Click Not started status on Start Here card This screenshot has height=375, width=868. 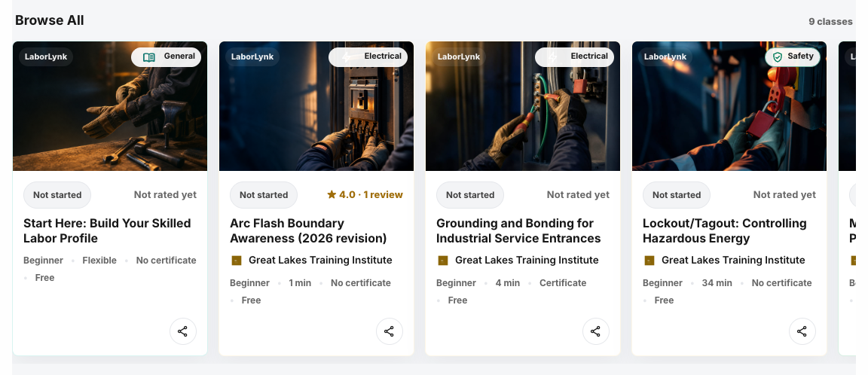tap(57, 195)
